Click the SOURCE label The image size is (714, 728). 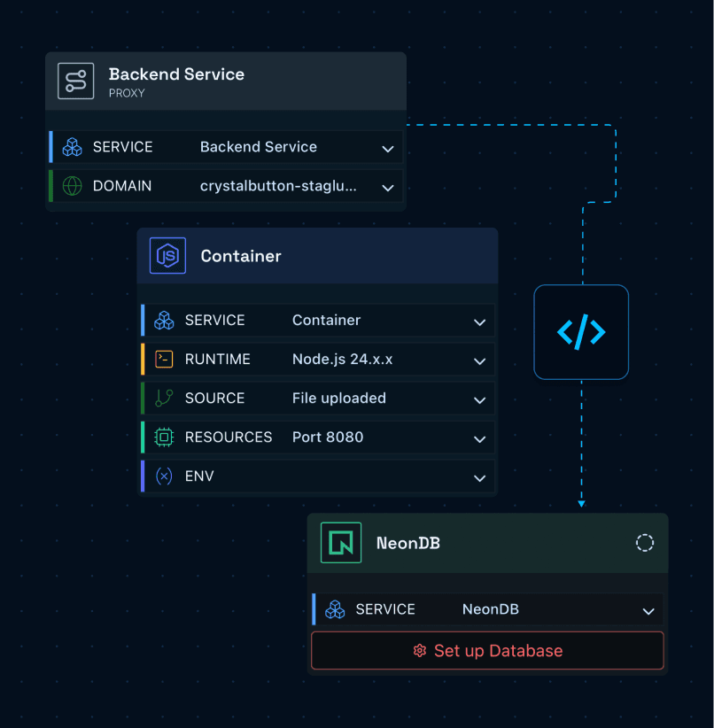[214, 399]
